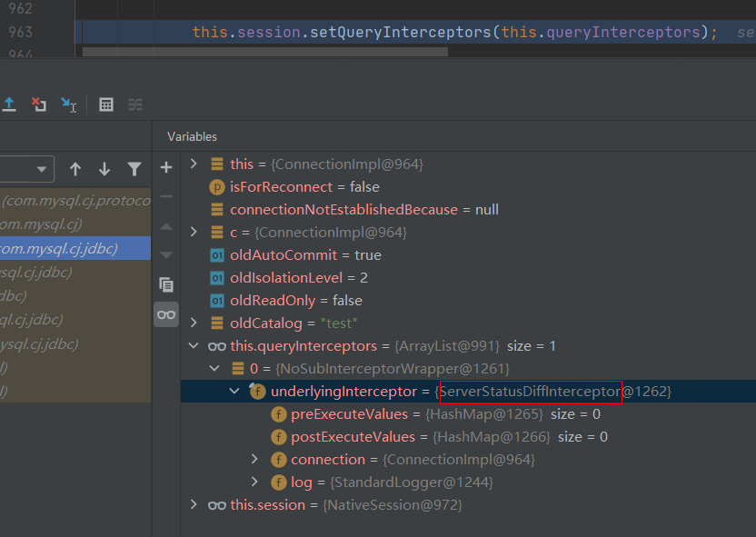
Task: Select the highlighted com.mysql.cj.jdbc stack frame
Action: point(64,247)
